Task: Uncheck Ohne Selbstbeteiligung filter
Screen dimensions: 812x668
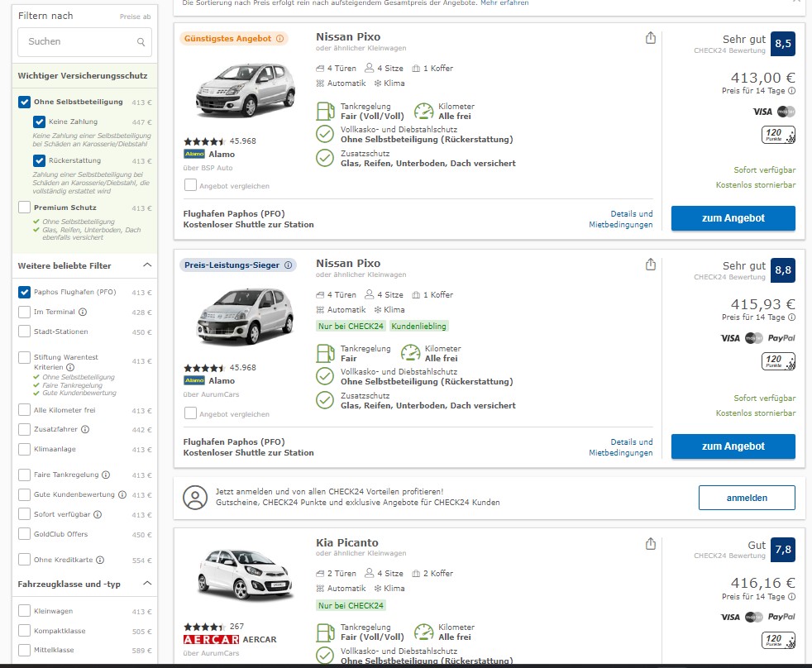Action: [24, 102]
